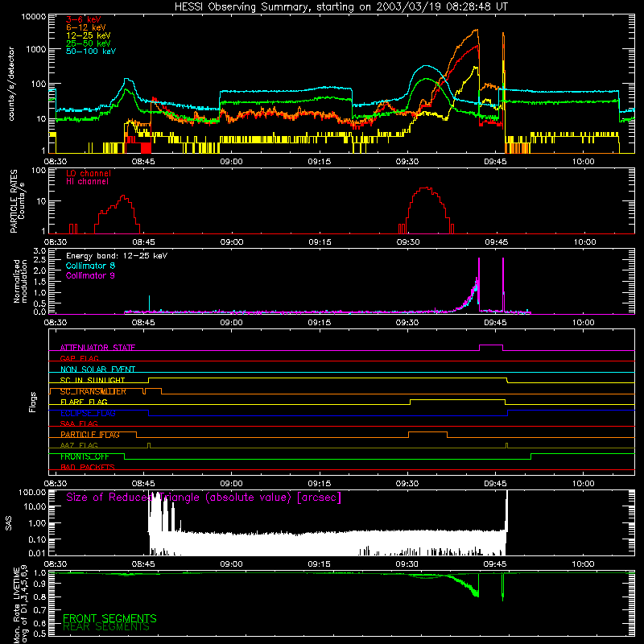Select the 6-12 keV legend label

(x=86, y=27)
